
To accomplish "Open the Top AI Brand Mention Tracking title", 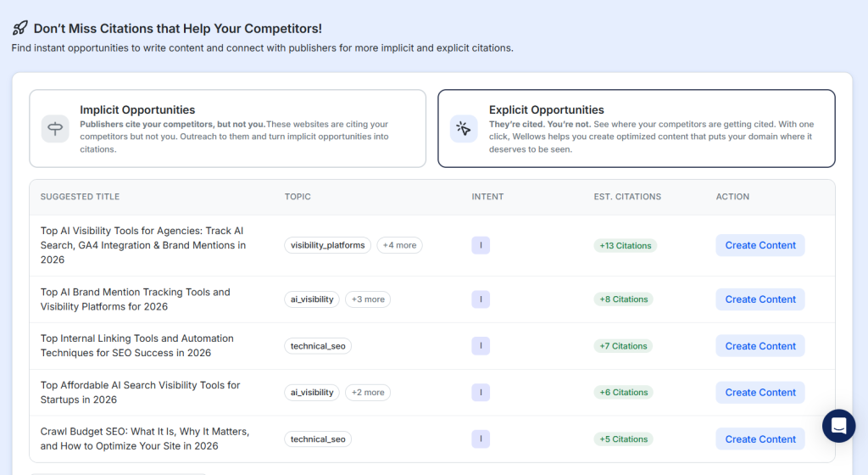I will (136, 299).
